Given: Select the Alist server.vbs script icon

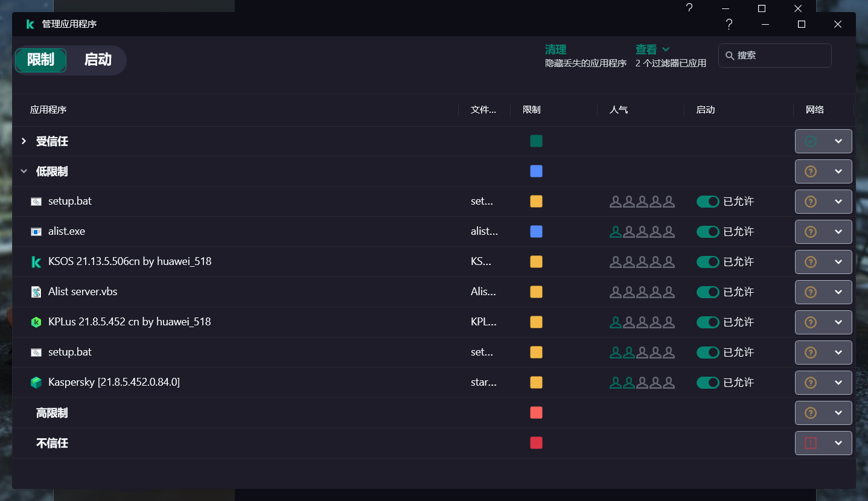Looking at the screenshot, I should (36, 292).
